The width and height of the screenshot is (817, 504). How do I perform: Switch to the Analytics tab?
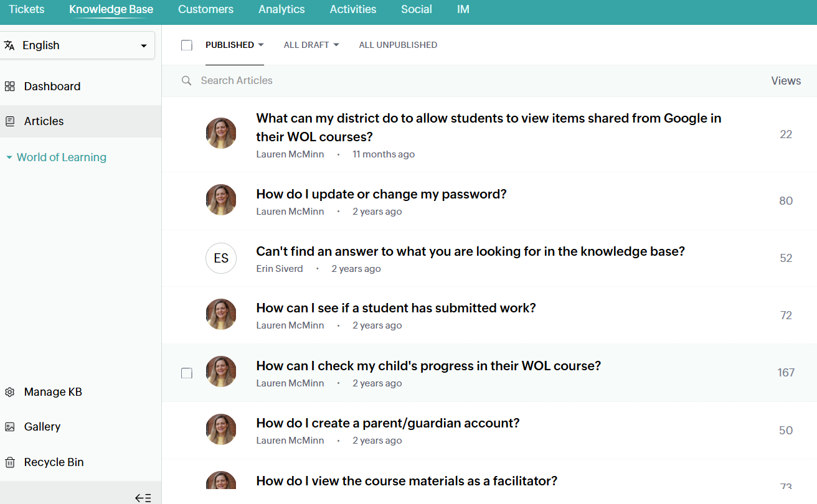pos(281,9)
